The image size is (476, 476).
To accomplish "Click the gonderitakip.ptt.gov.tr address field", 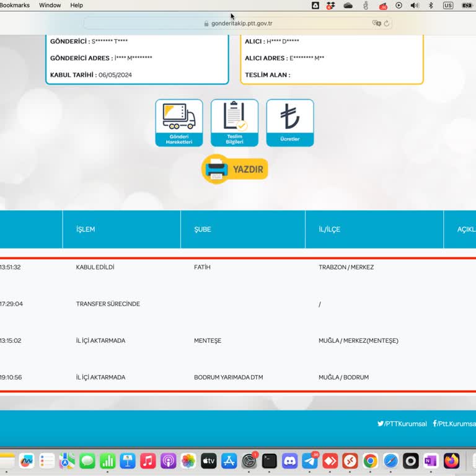I will (x=238, y=23).
